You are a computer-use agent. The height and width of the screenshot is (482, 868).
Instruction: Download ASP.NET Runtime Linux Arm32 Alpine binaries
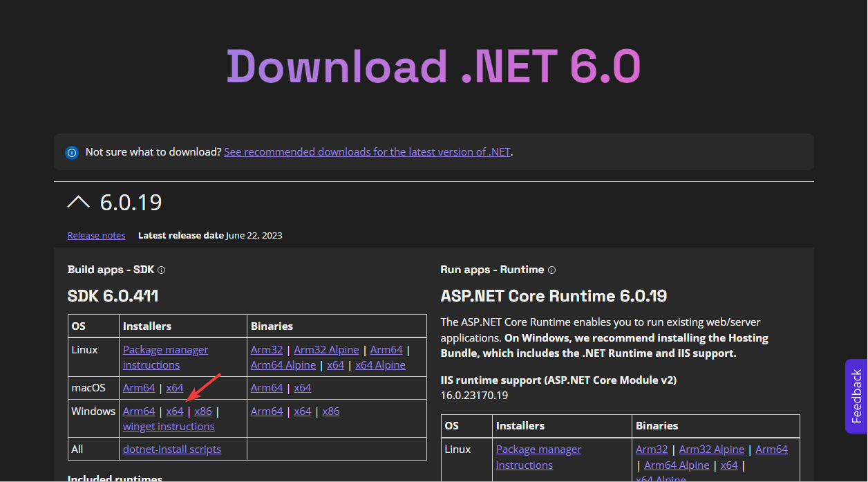712,449
